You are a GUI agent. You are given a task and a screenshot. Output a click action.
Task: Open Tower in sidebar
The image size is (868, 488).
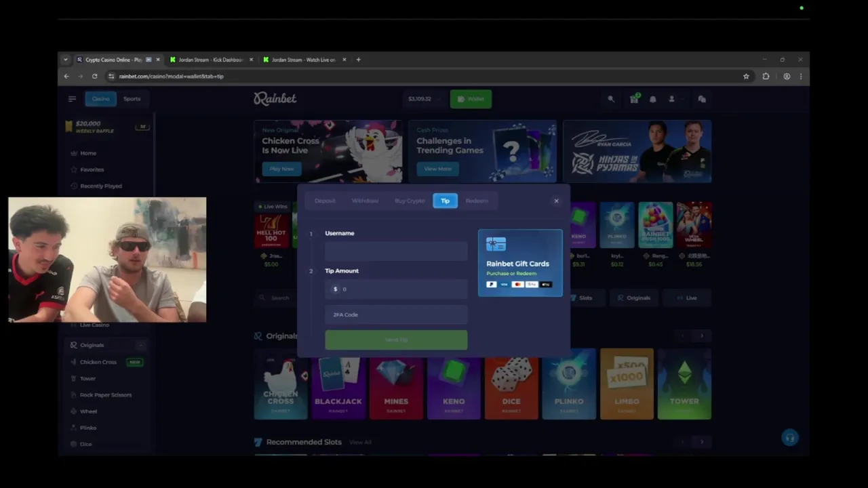[x=87, y=378]
